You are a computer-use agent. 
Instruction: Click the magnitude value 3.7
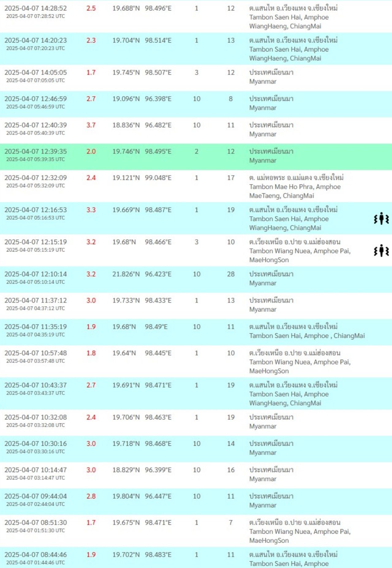(x=91, y=125)
